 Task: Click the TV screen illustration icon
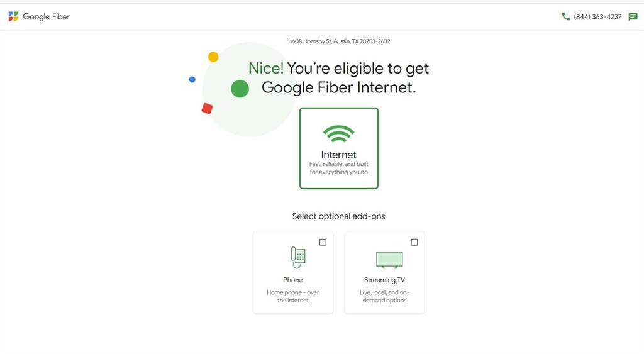click(389, 260)
